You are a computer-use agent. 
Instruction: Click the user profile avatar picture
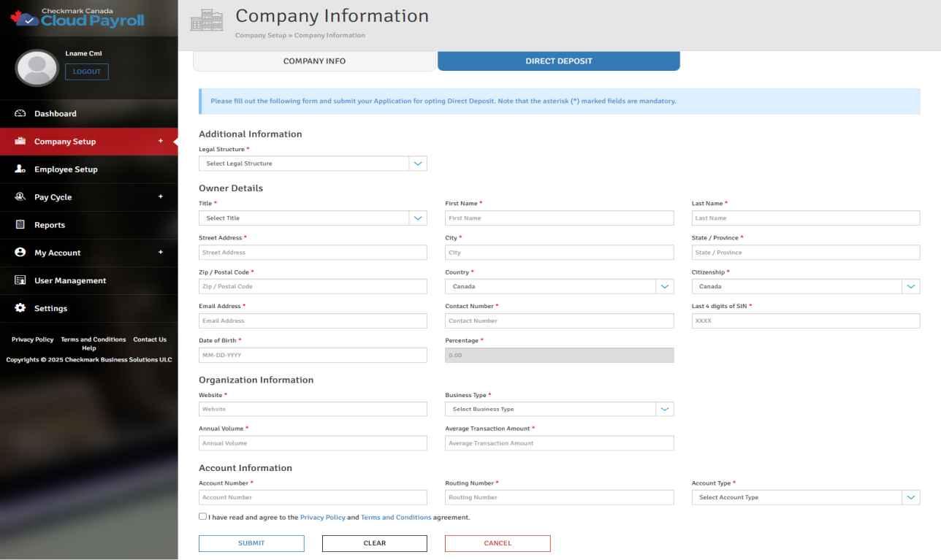click(37, 68)
